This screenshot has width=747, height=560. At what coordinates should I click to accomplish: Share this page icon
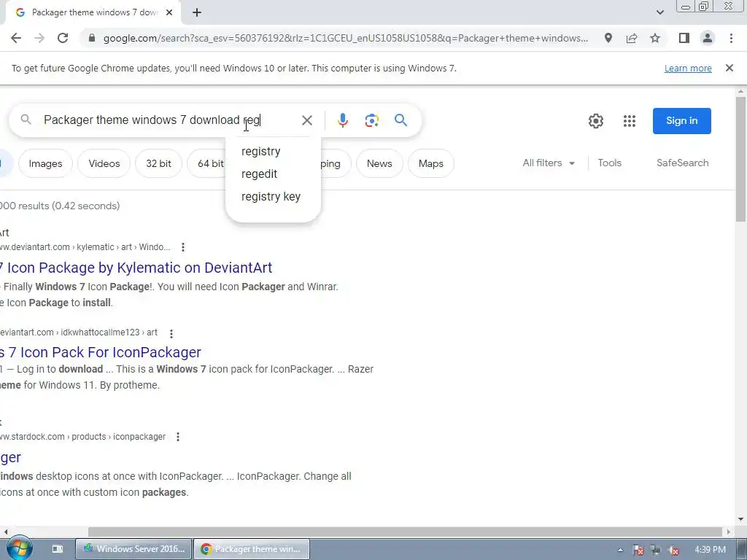coord(632,38)
